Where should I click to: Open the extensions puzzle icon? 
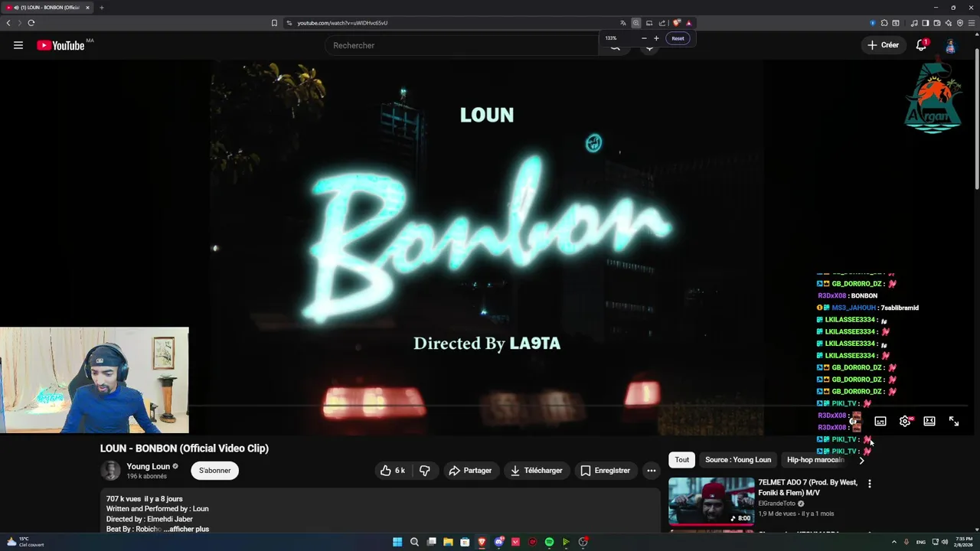click(884, 23)
